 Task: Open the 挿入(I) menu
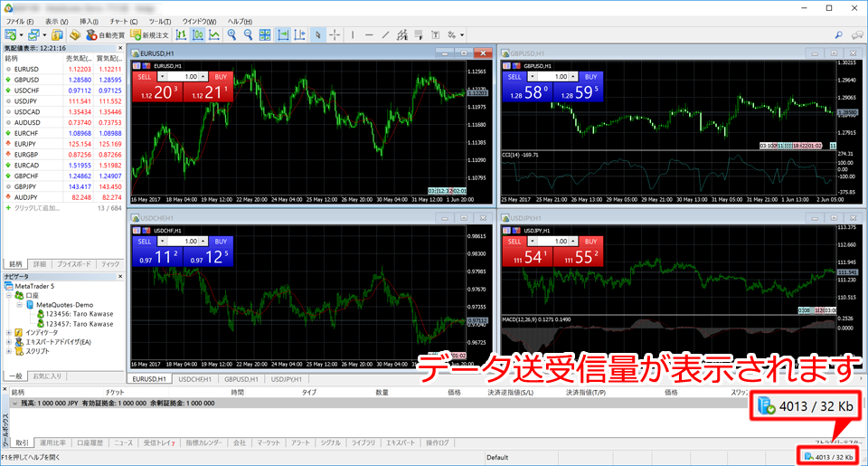(89, 21)
